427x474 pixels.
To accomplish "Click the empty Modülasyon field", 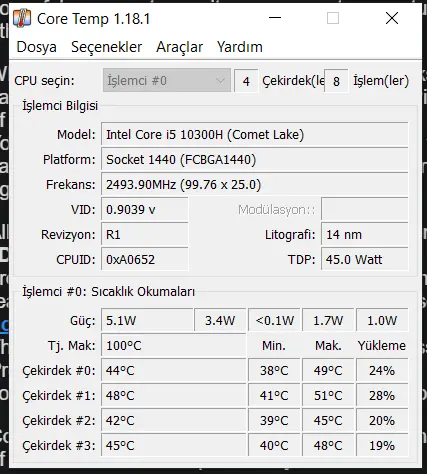I will (x=365, y=210).
